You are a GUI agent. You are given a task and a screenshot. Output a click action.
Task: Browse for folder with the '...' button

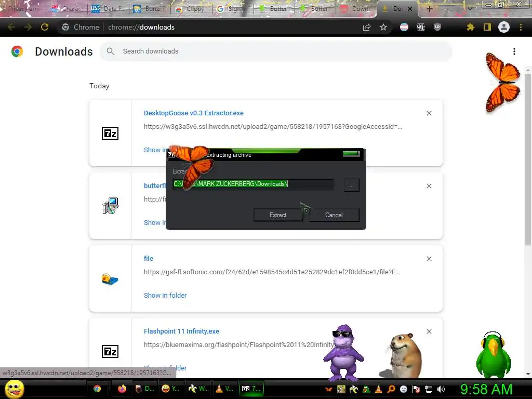click(x=352, y=185)
